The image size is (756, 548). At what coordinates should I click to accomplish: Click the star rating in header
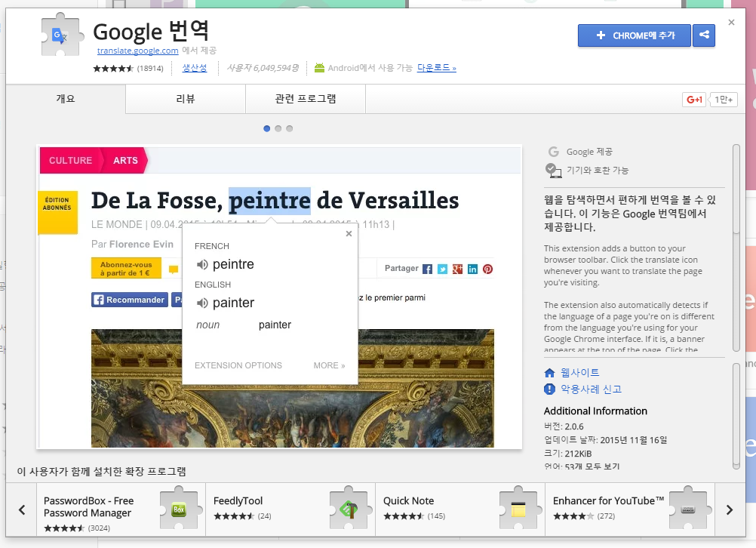[113, 69]
